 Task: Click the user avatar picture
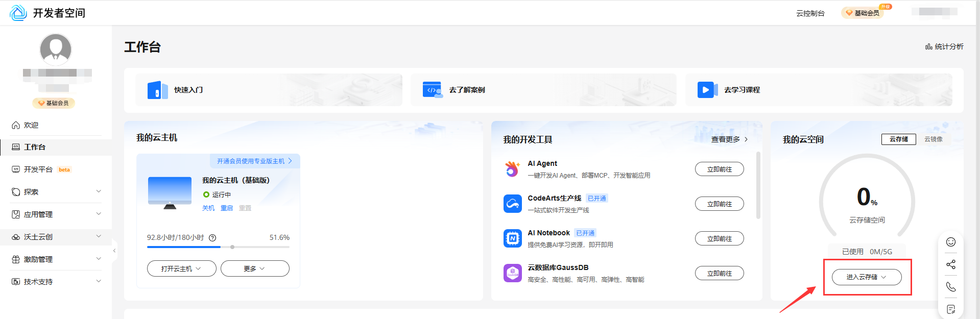click(56, 50)
